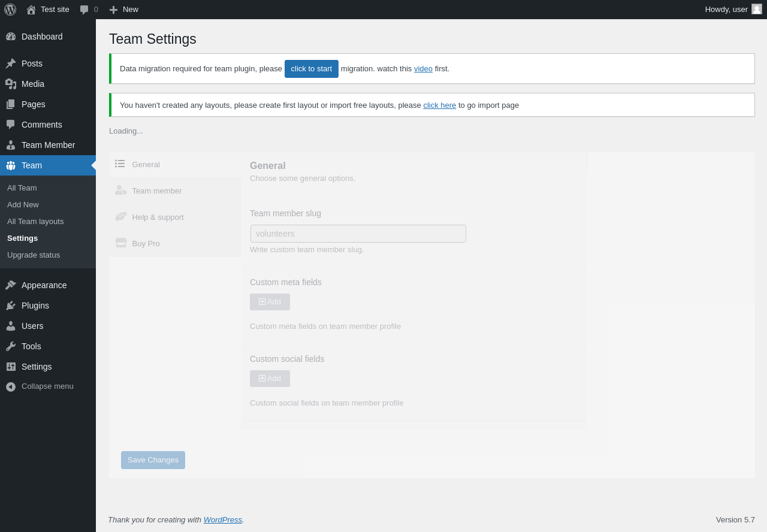The image size is (767, 532).
Task: Click the Collapse menu label
Action: point(47,386)
